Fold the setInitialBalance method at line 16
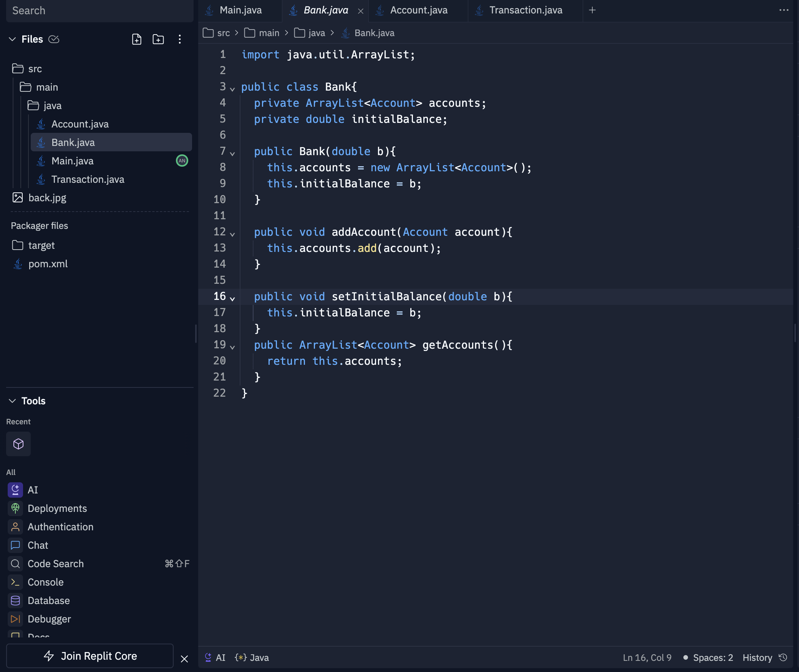 (232, 299)
